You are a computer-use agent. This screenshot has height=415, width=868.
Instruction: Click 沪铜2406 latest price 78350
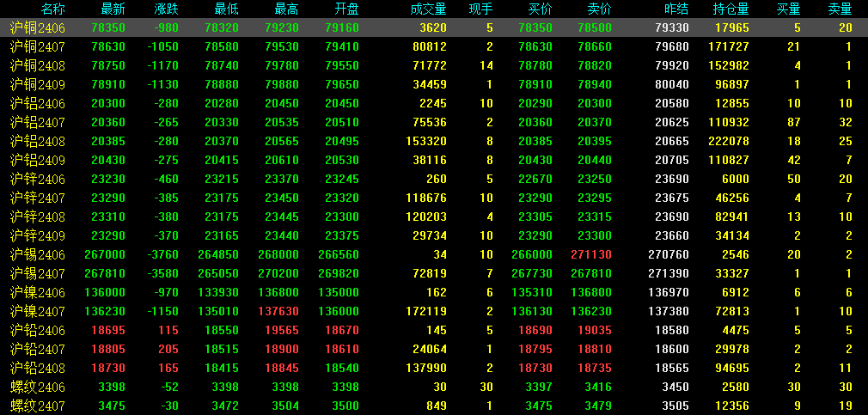(110, 27)
